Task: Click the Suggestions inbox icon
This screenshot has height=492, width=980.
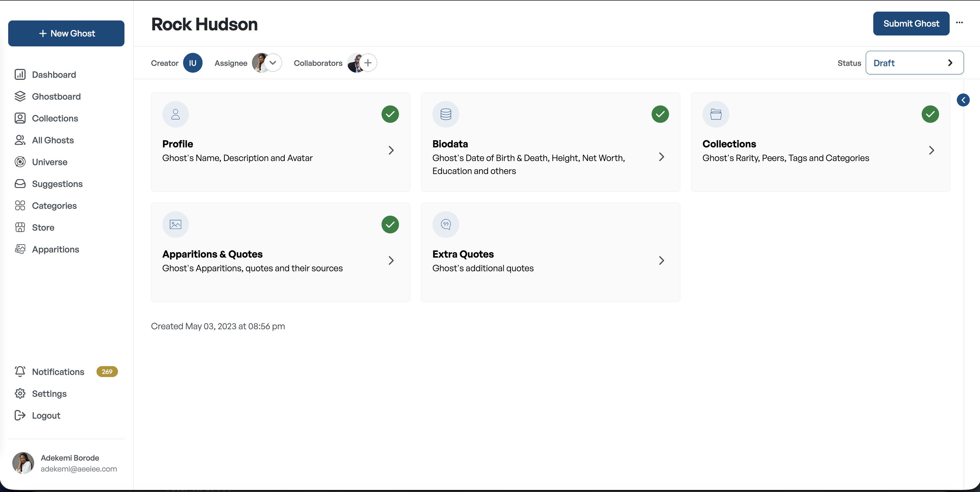Action: click(20, 184)
